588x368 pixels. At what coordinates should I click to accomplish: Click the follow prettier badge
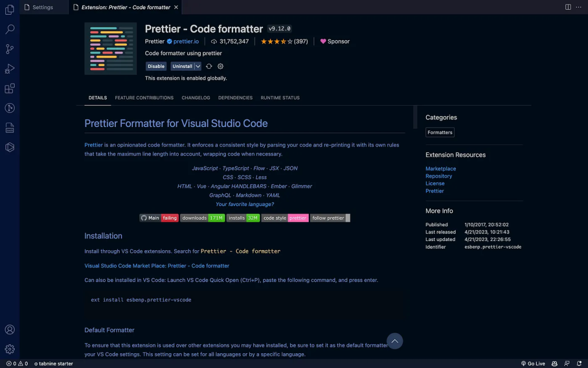pyautogui.click(x=330, y=218)
